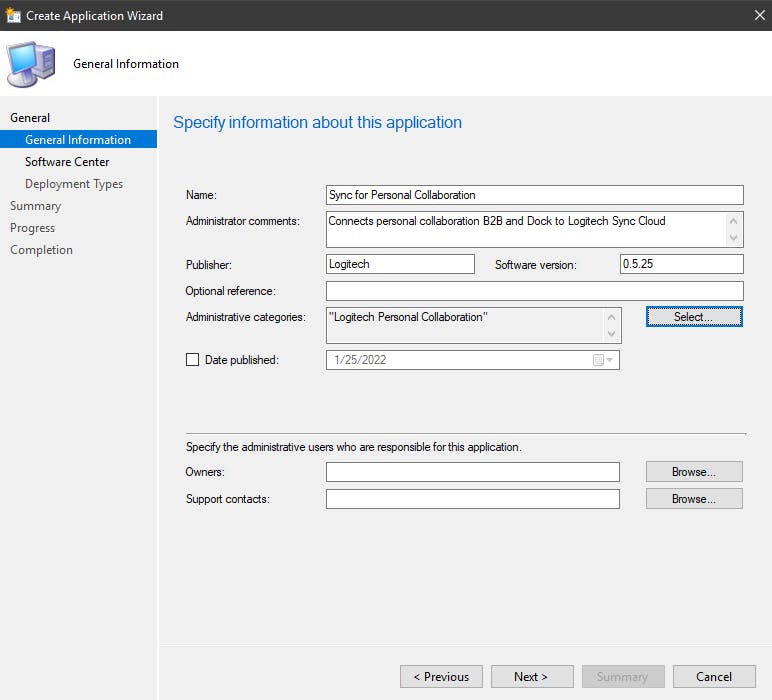This screenshot has width=772, height=700.
Task: Click the 'Administrator comments:' label
Action: [x=243, y=222]
